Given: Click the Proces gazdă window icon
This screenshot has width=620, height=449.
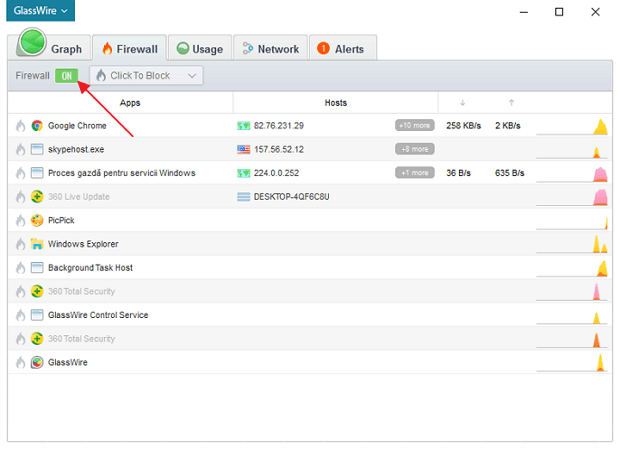Looking at the screenshot, I should [x=37, y=173].
